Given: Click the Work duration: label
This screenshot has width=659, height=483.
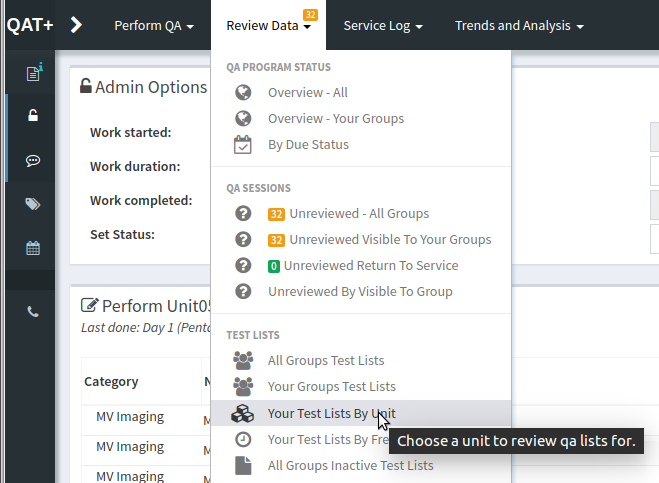Looking at the screenshot, I should click(x=135, y=166).
